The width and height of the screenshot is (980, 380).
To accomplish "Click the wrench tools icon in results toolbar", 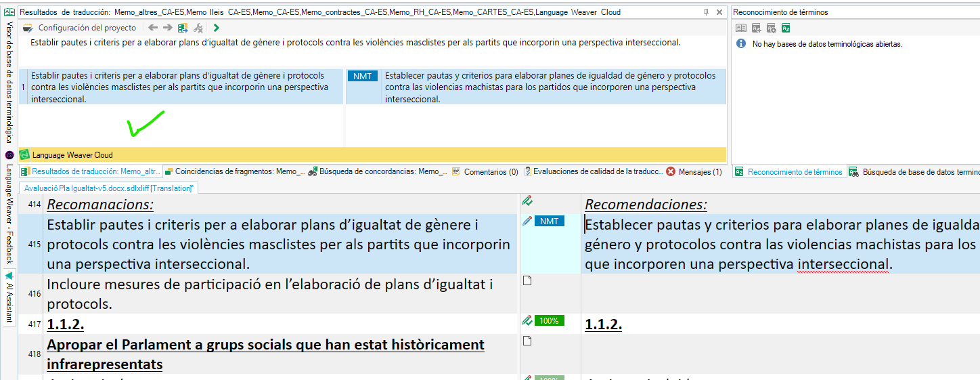I will 198,28.
